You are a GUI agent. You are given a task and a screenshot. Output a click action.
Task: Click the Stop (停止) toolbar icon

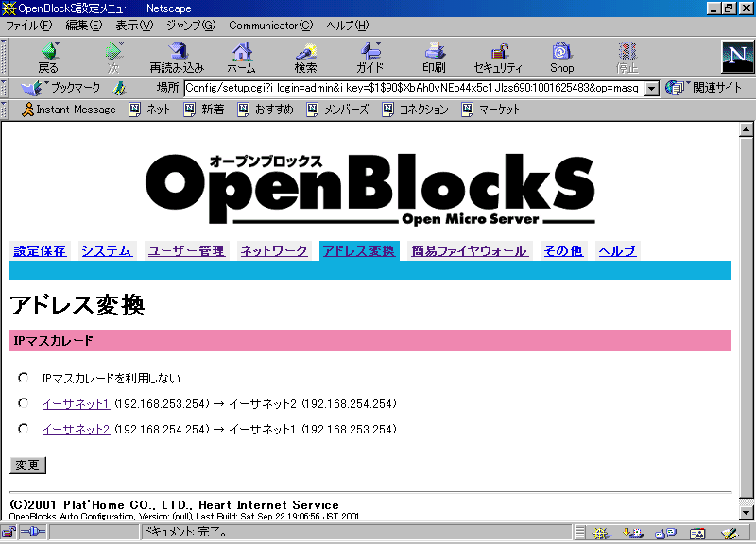(627, 58)
